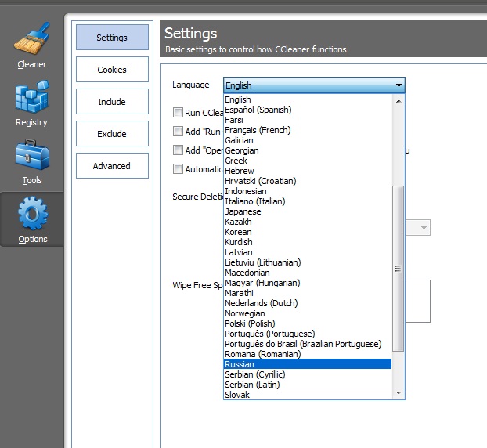The image size is (487, 448).
Task: Choose Português do Brasil (Brazilian Portuguese)
Action: [308, 344]
